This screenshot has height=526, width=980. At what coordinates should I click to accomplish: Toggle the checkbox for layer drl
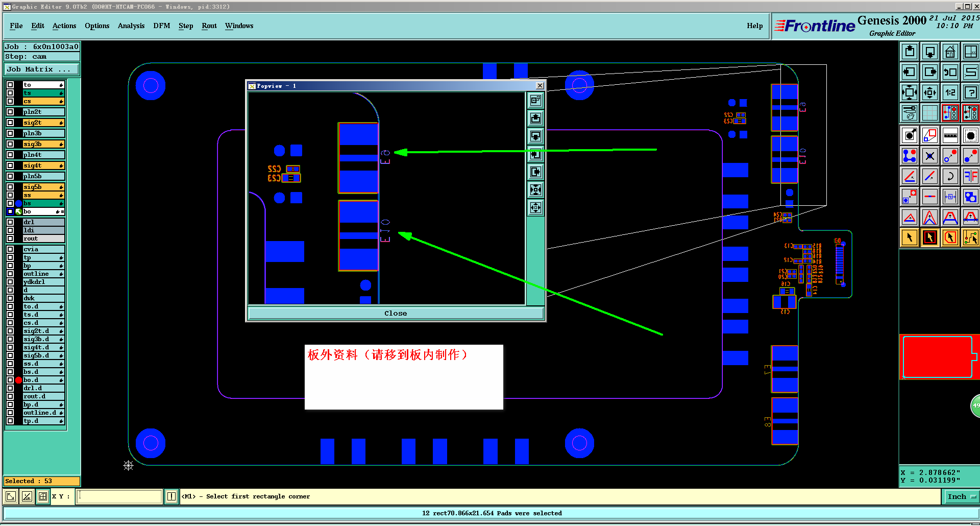(x=10, y=222)
